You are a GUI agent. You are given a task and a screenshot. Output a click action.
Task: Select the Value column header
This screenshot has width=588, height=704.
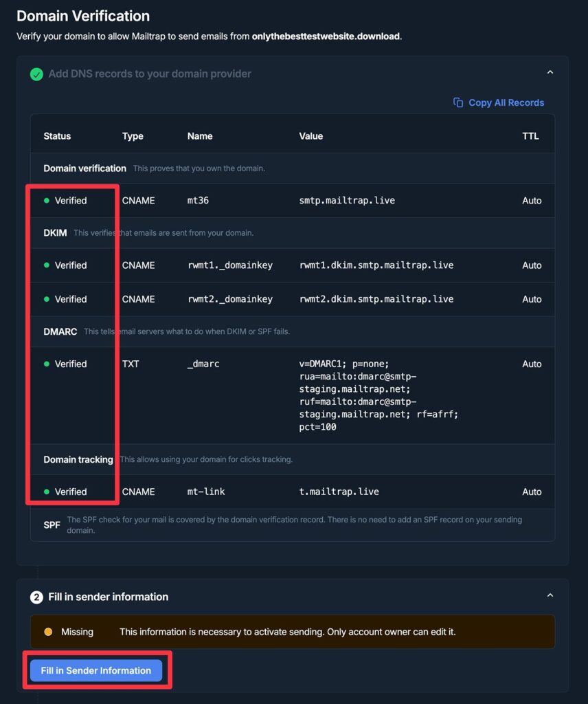click(310, 136)
